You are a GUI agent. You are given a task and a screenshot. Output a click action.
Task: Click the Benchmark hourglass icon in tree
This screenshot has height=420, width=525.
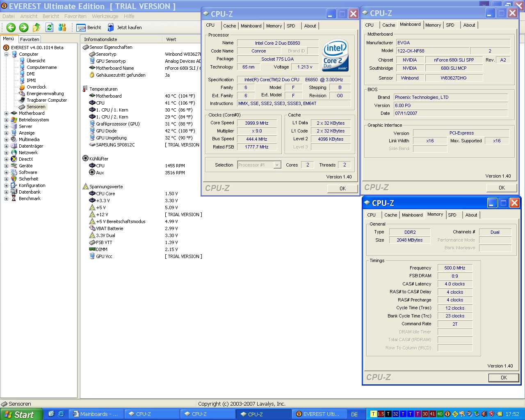[14, 199]
